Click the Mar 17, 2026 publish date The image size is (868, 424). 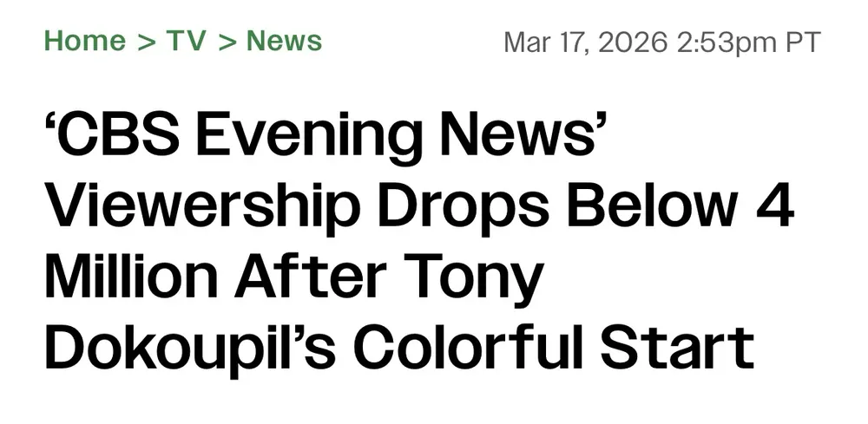584,42
